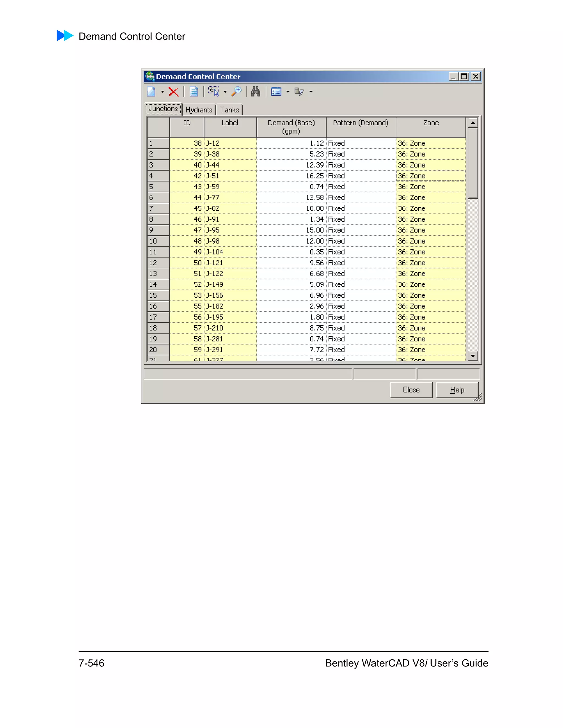Screen dimensions: 563x728
Task: Click the Zone cell in J-291 row
Action: [431, 350]
